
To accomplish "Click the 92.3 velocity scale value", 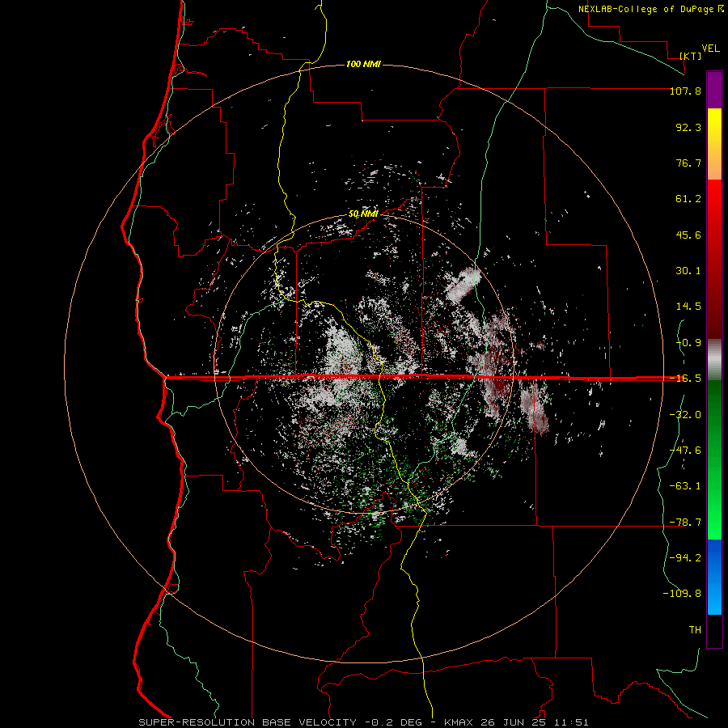I will coord(688,127).
